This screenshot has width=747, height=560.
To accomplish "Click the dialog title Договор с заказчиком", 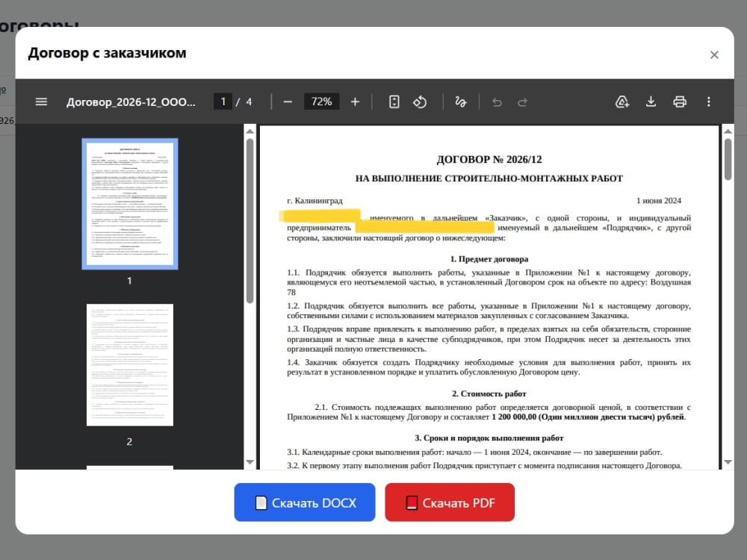I will pos(107,53).
